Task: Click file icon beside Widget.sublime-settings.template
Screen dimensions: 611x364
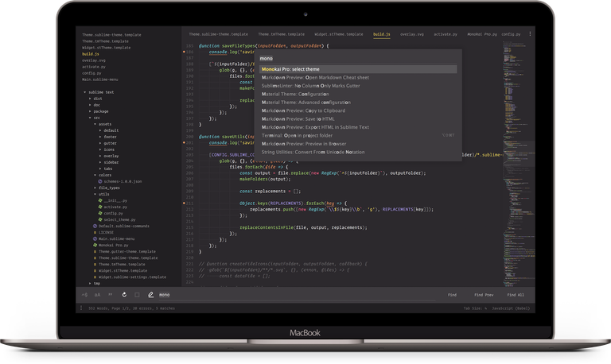Action: point(95,277)
